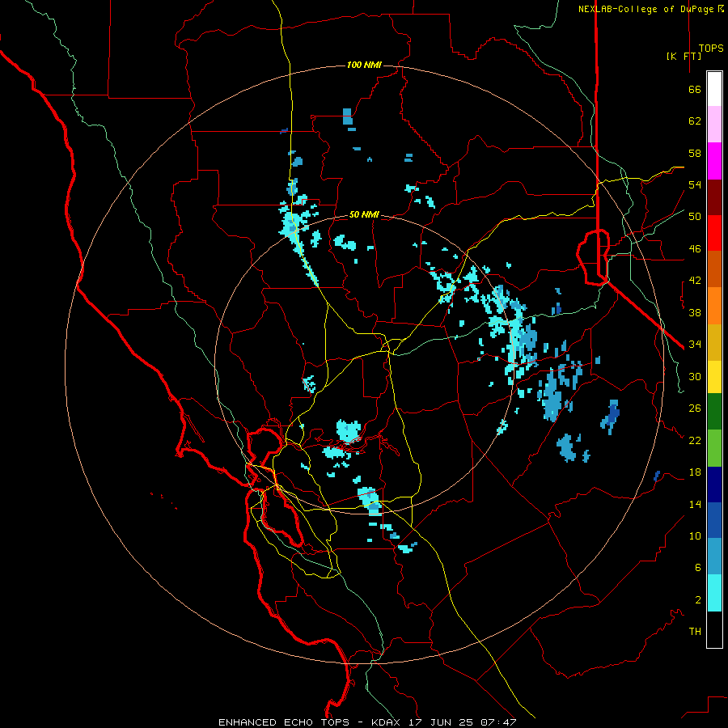
Task: Click the medium blue legend swatch
Action: [x=714, y=520]
